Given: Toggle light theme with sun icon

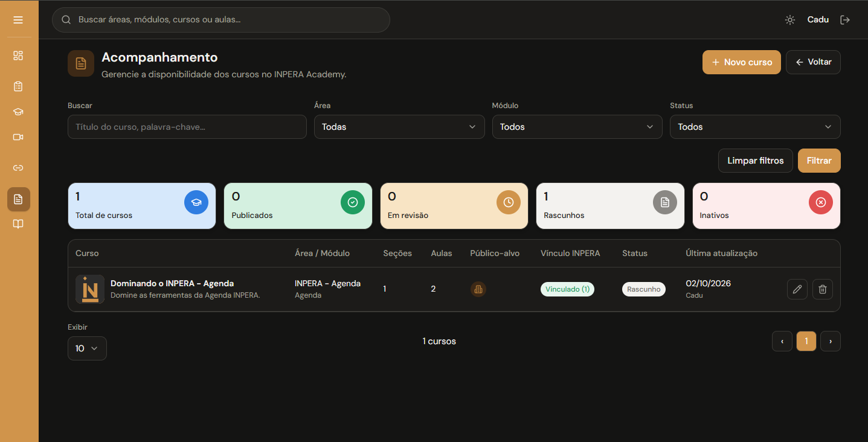Looking at the screenshot, I should pyautogui.click(x=790, y=20).
